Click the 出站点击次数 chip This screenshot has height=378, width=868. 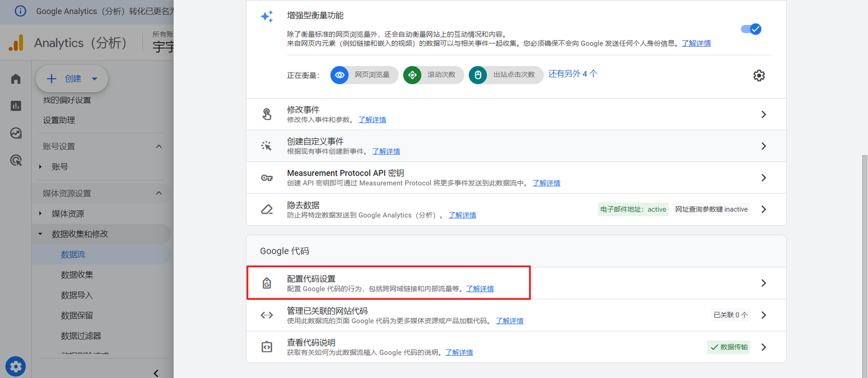click(x=506, y=75)
